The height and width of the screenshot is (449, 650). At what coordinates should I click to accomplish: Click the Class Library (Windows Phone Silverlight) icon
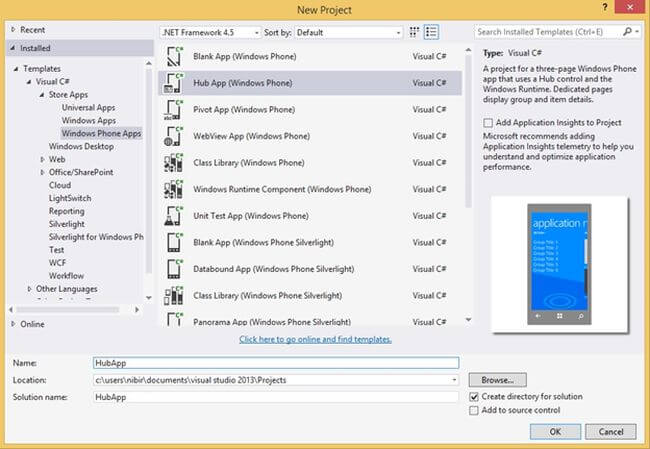click(174, 295)
